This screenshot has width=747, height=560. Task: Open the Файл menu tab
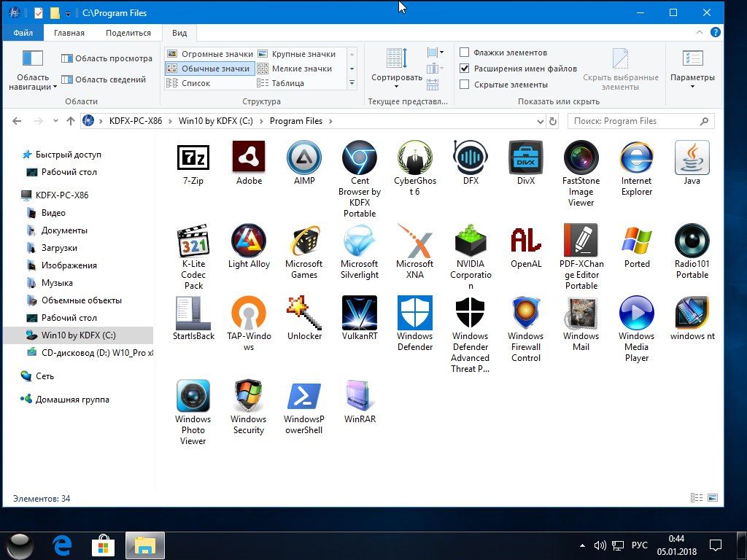tap(23, 33)
